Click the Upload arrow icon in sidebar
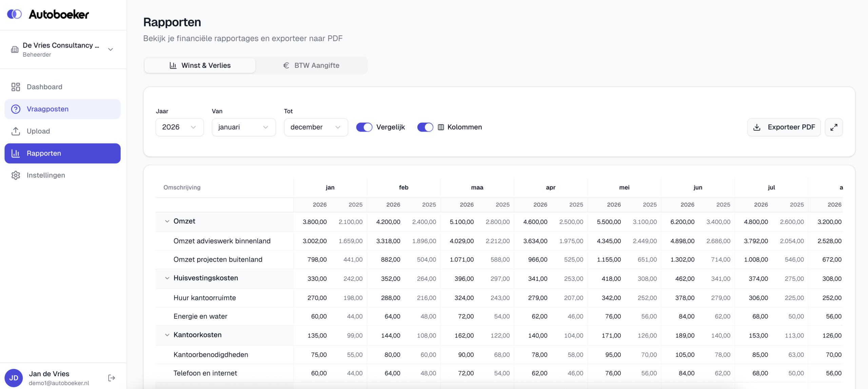Viewport: 868px width, 389px height. point(16,131)
